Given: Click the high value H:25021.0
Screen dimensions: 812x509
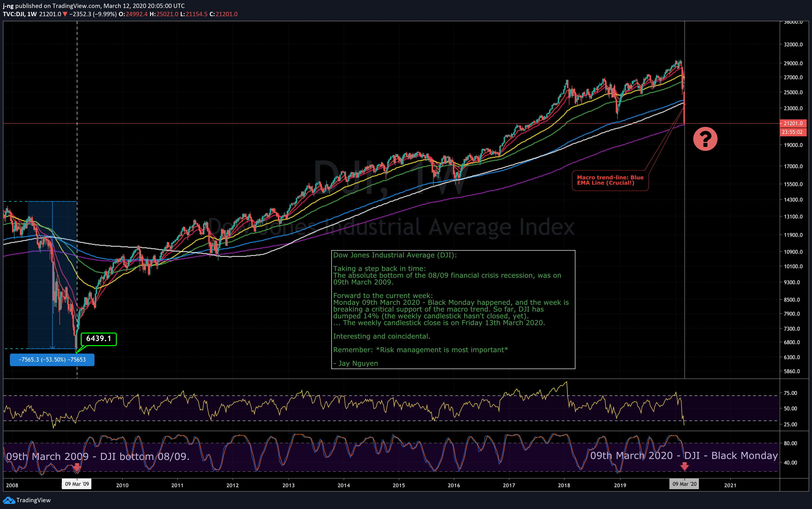Looking at the screenshot, I should [x=164, y=14].
